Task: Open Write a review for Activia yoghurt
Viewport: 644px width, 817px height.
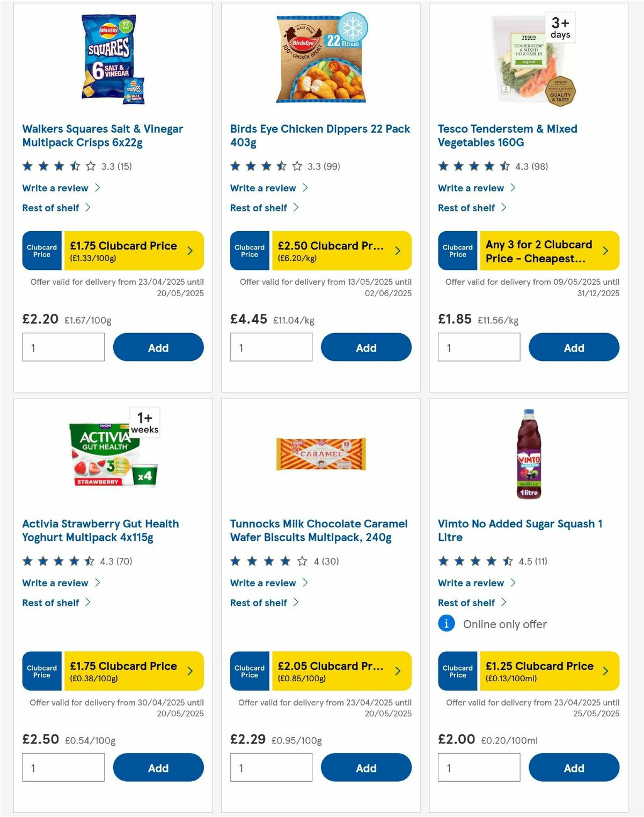Action: click(55, 583)
